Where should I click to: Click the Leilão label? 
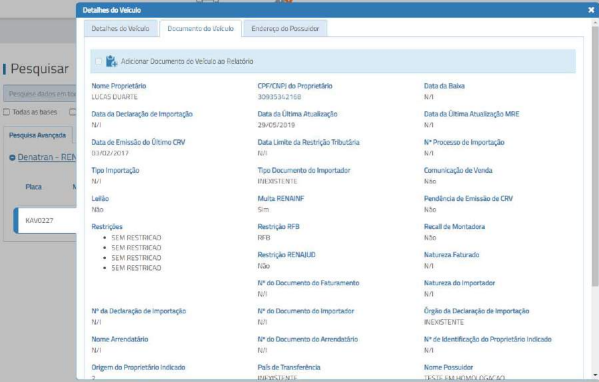(100, 199)
